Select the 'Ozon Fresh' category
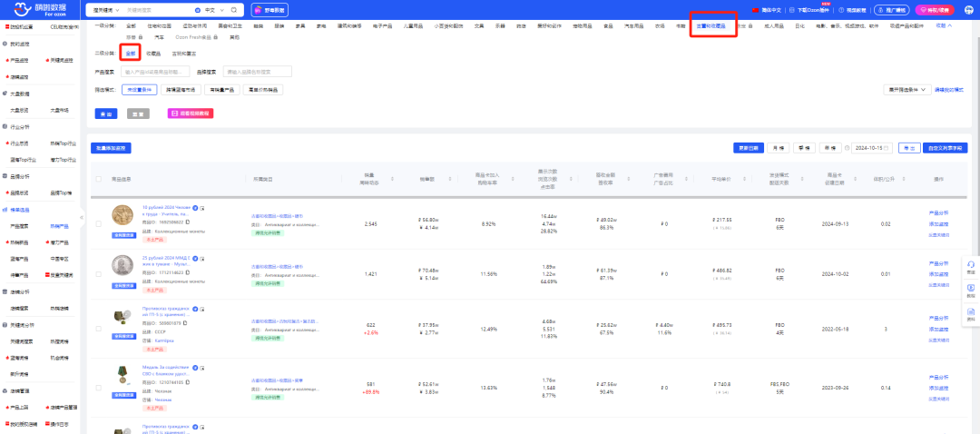The width and height of the screenshot is (980, 434). click(196, 37)
